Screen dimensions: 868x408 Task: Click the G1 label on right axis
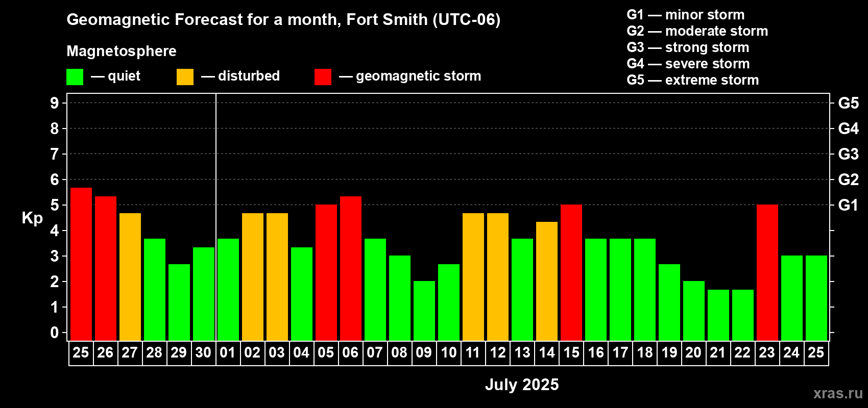point(849,205)
